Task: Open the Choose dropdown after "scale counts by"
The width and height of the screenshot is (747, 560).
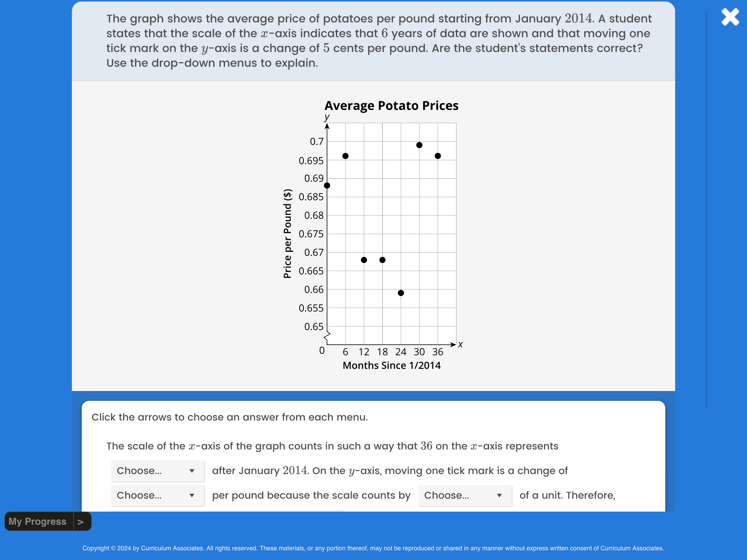Action: [x=465, y=495]
